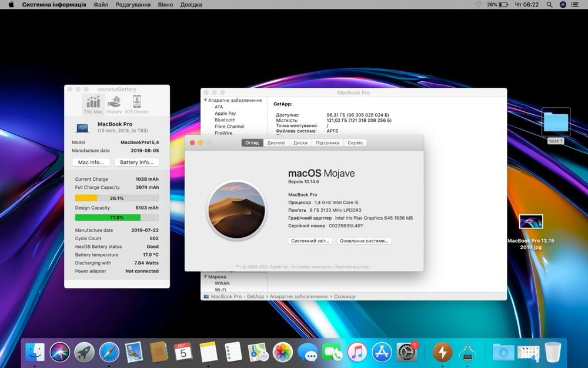
Task: Open Photos app in the dock
Action: [x=282, y=352]
